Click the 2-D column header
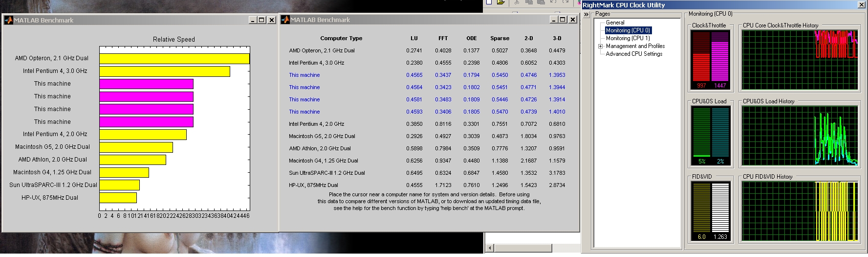868x257 pixels. [x=529, y=38]
